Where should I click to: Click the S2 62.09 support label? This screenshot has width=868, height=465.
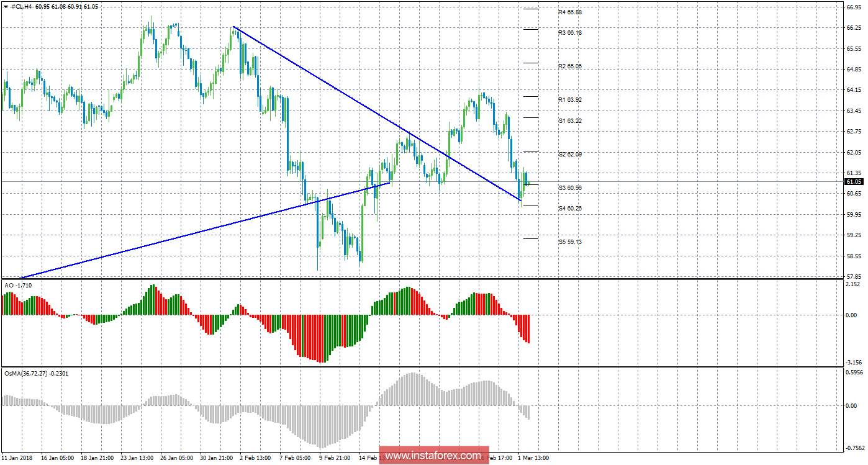tap(569, 154)
